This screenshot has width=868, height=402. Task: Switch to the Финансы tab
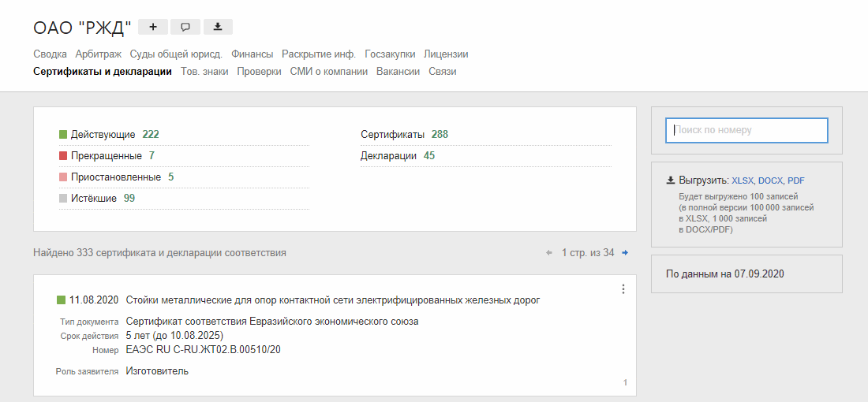tap(253, 54)
